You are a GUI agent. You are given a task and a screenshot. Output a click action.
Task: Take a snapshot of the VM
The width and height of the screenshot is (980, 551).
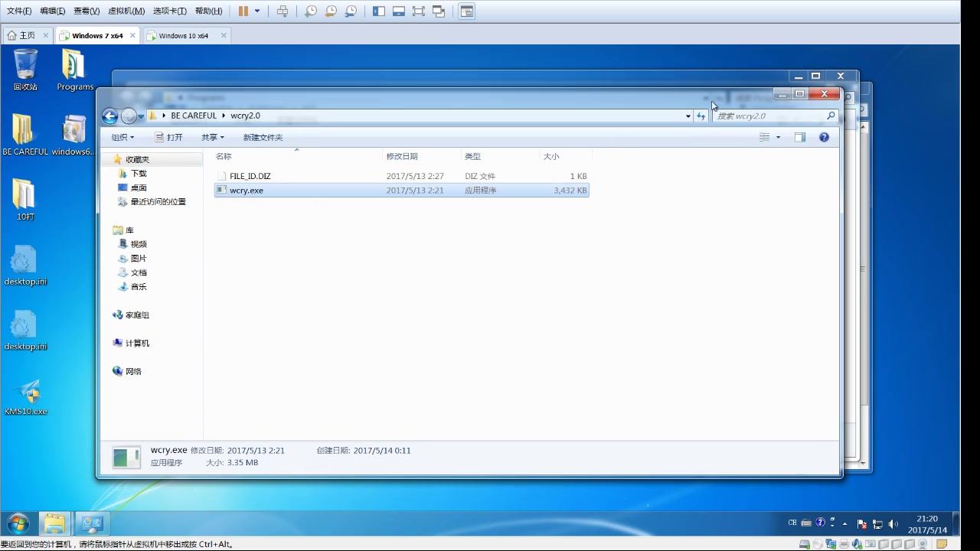click(x=311, y=11)
